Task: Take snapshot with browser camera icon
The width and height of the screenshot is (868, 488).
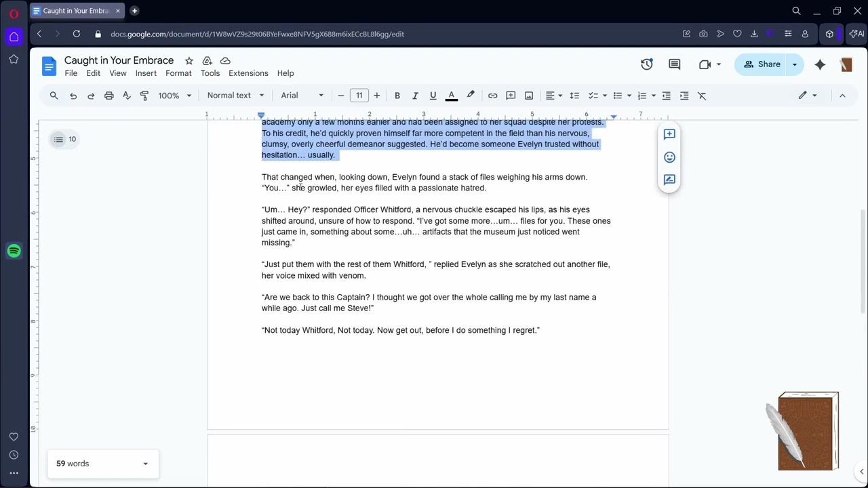Action: pos(703,34)
